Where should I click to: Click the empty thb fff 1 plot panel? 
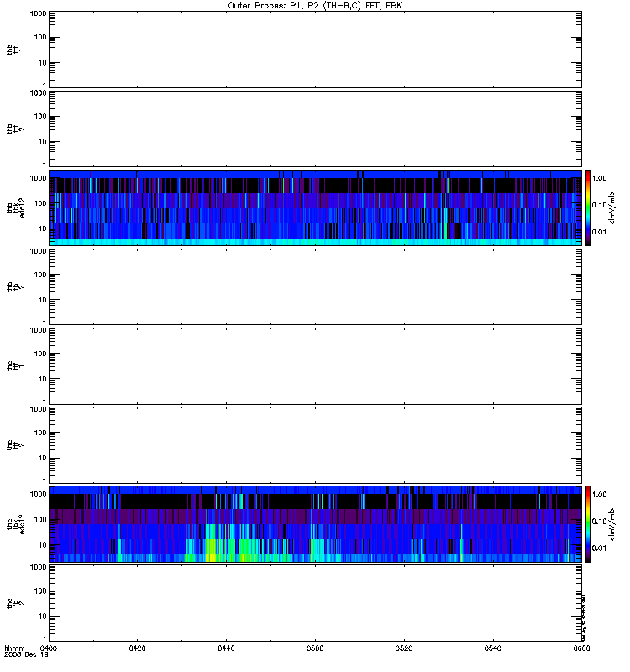click(315, 50)
